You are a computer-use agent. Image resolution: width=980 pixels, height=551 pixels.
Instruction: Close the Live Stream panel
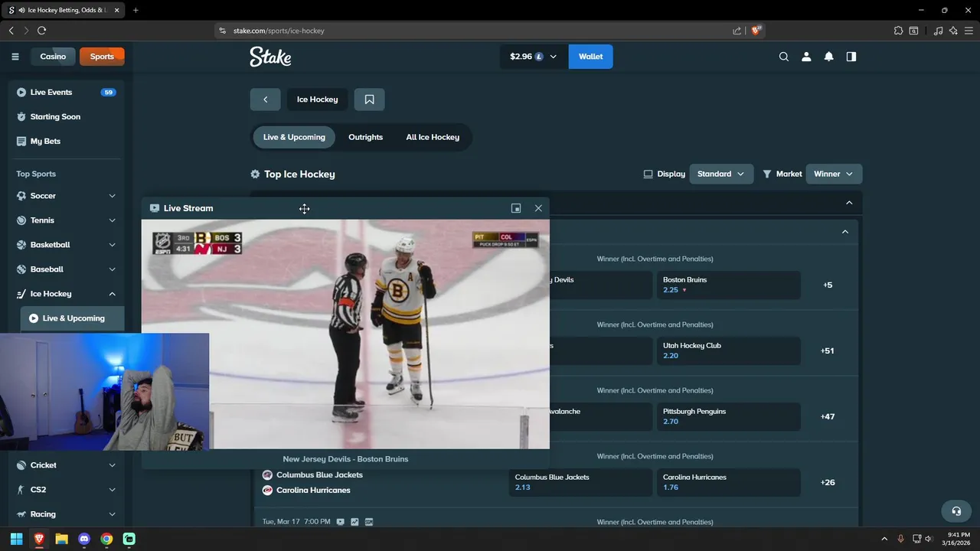click(538, 208)
